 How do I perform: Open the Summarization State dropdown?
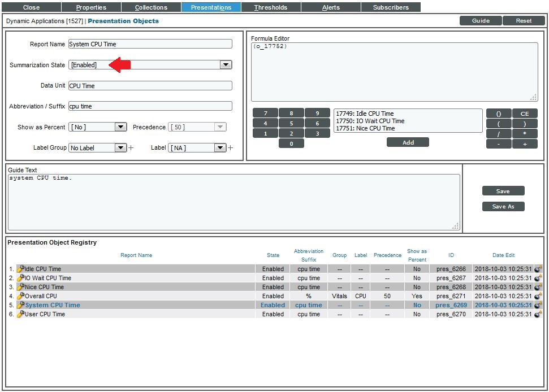(226, 64)
